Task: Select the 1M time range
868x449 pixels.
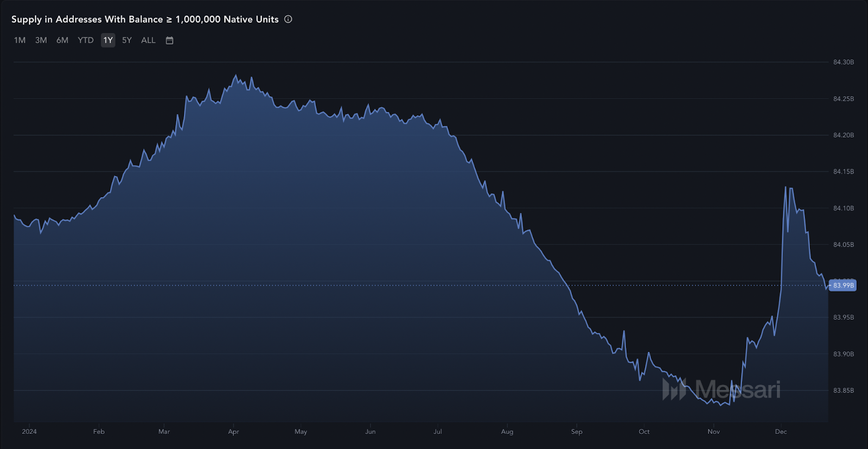Action: (20, 40)
